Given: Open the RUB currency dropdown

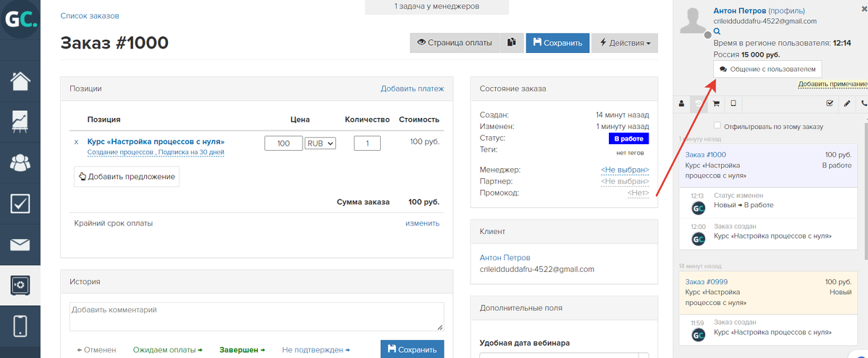Looking at the screenshot, I should (x=320, y=143).
